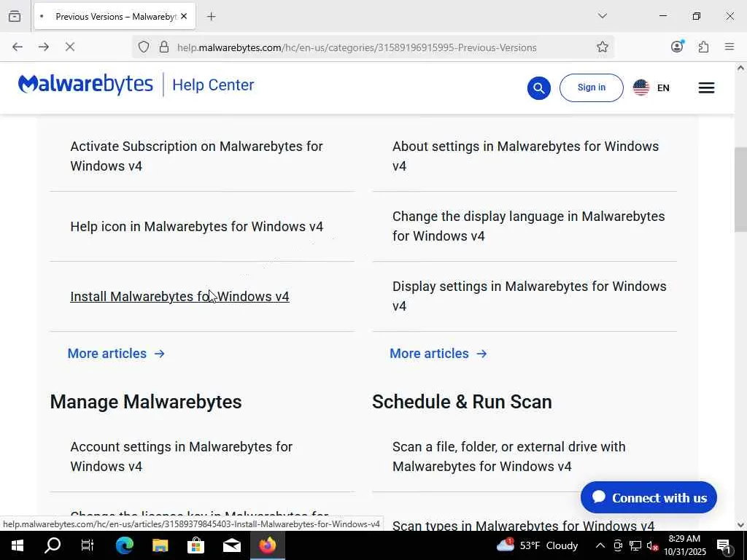Open the Firefox account icon
The width and height of the screenshot is (747, 560).
[x=677, y=46]
